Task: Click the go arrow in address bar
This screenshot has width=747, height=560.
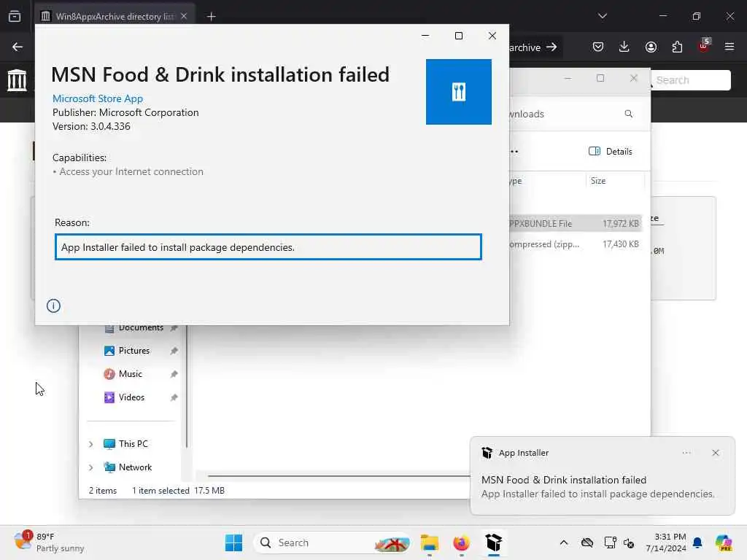Action: click(551, 47)
